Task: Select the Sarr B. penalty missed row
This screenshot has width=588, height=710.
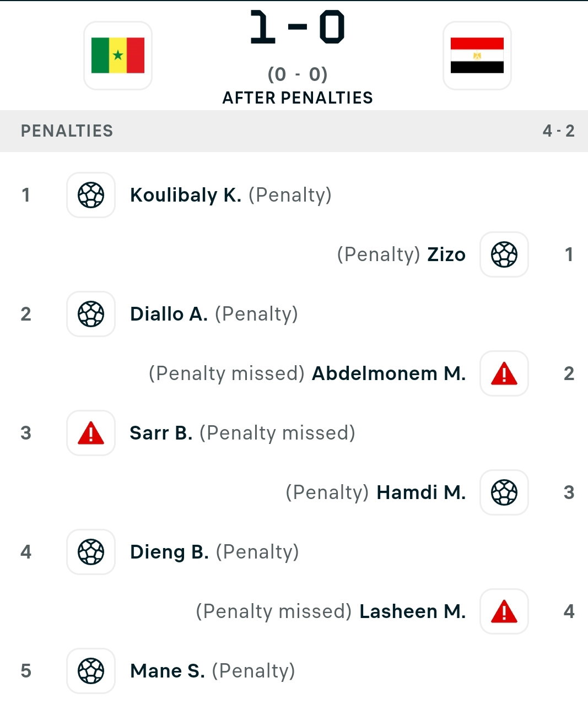Action: (x=294, y=433)
